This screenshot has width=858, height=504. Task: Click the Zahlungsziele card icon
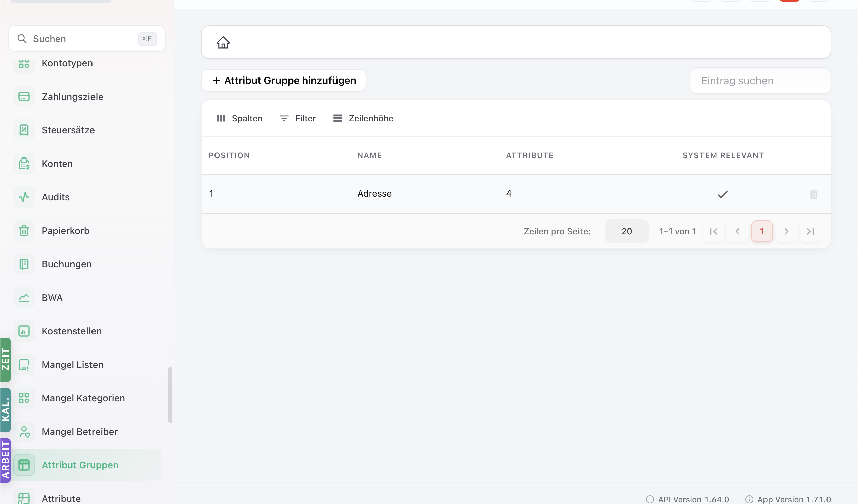tap(24, 97)
